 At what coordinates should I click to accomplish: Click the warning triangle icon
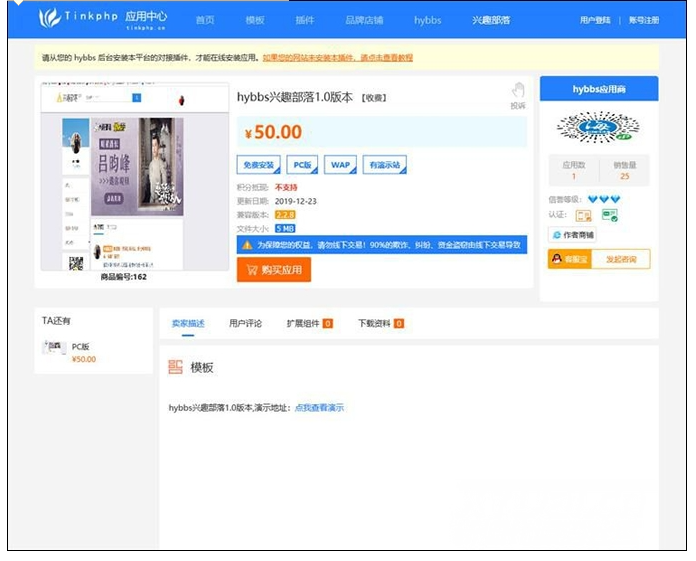pyautogui.click(x=247, y=245)
